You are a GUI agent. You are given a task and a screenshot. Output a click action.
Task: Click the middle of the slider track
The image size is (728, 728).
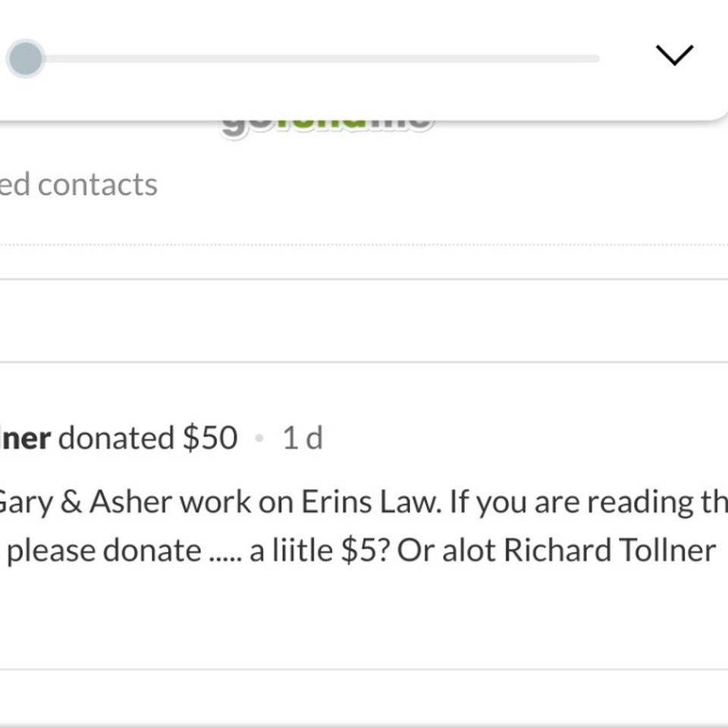coord(320,58)
